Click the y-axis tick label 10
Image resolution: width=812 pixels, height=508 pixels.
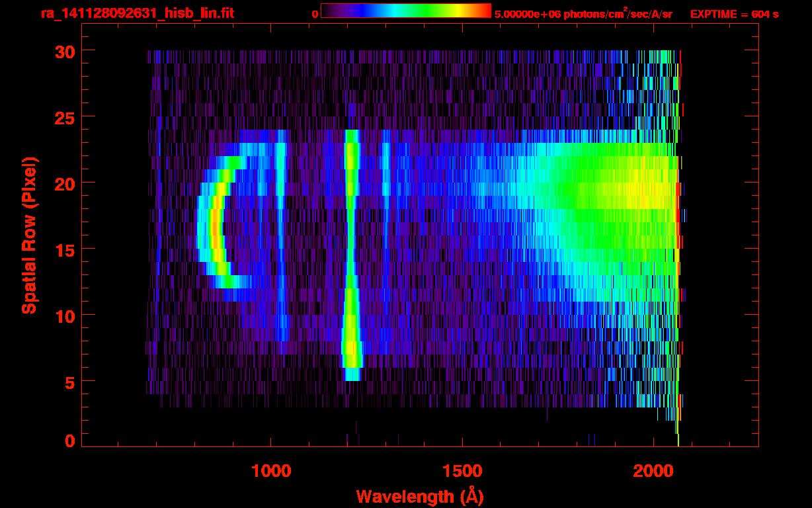click(x=65, y=316)
